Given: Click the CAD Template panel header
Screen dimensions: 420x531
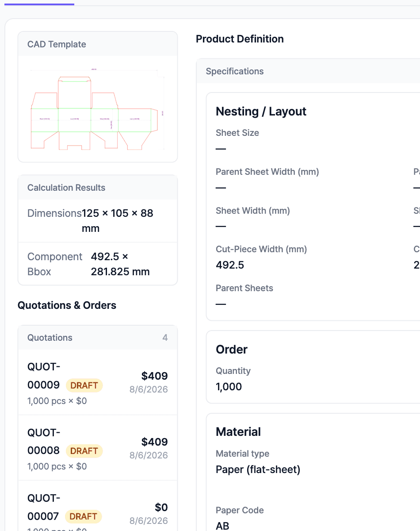Looking at the screenshot, I should 98,44.
